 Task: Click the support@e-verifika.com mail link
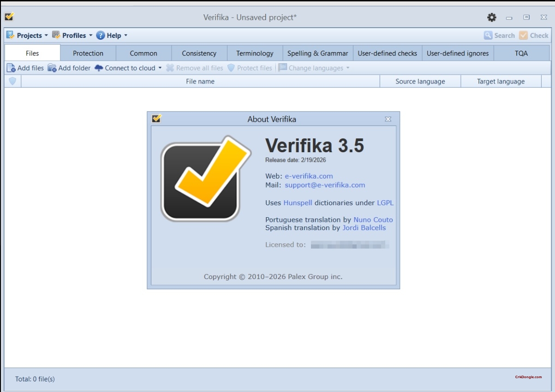click(325, 185)
